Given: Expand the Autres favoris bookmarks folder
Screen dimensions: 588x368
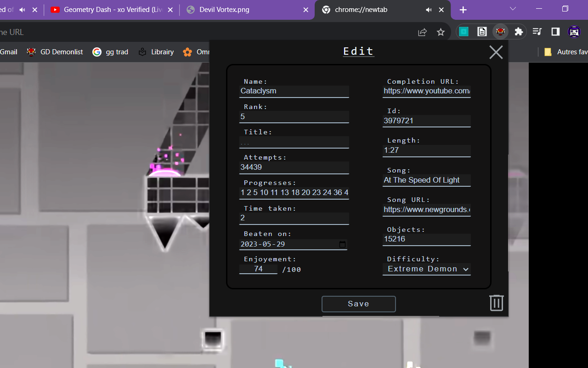Looking at the screenshot, I should pos(564,52).
